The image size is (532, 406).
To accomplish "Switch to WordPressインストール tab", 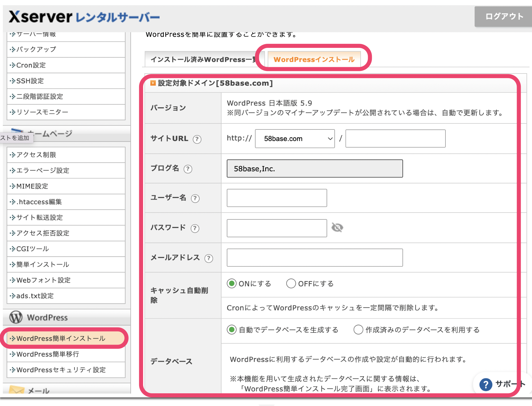I will tap(314, 59).
